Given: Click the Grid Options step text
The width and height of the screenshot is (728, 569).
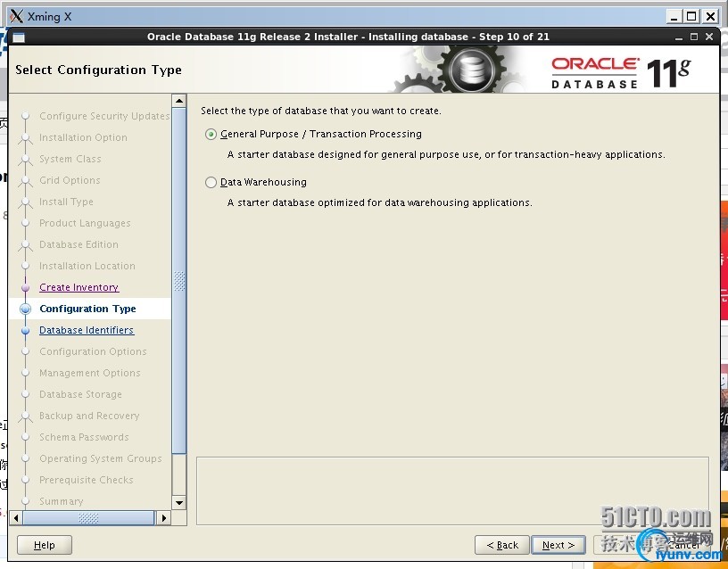Looking at the screenshot, I should coord(70,180).
